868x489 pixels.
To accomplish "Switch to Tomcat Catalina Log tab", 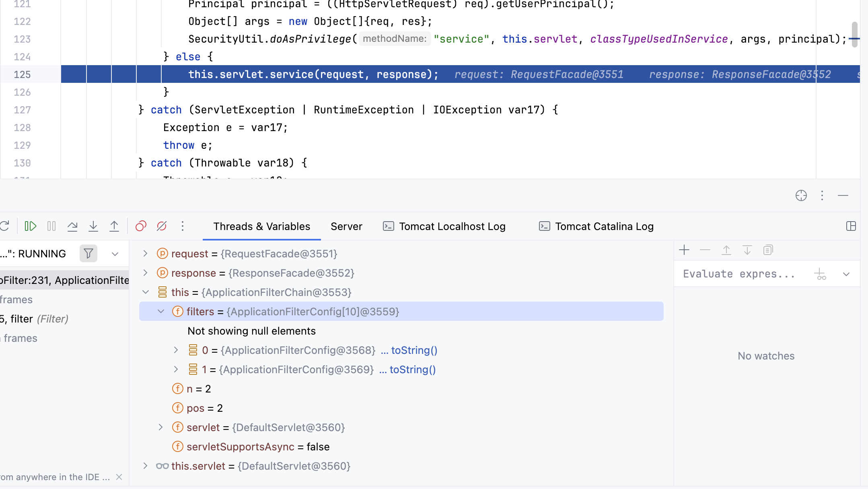I will [604, 226].
